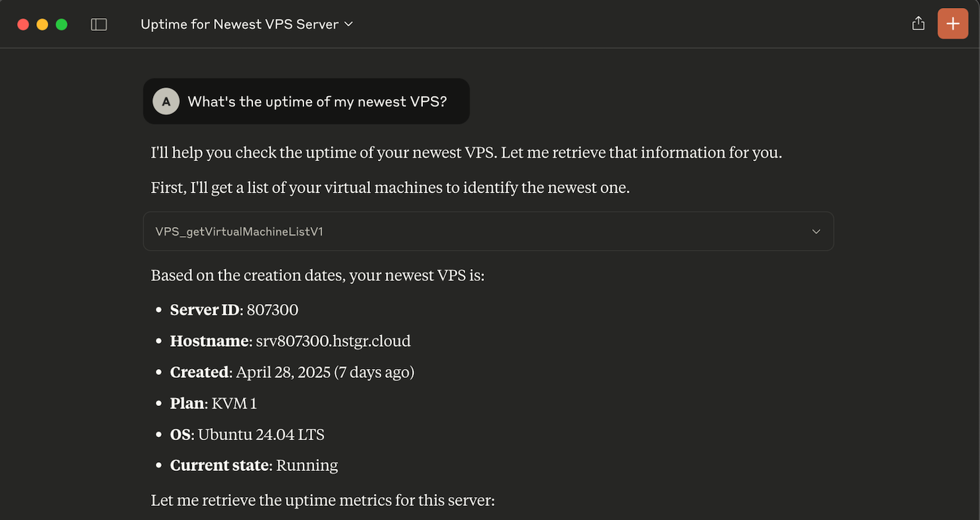Viewport: 980px width, 520px height.
Task: Click the yellow minimize traffic light
Action: tap(42, 23)
